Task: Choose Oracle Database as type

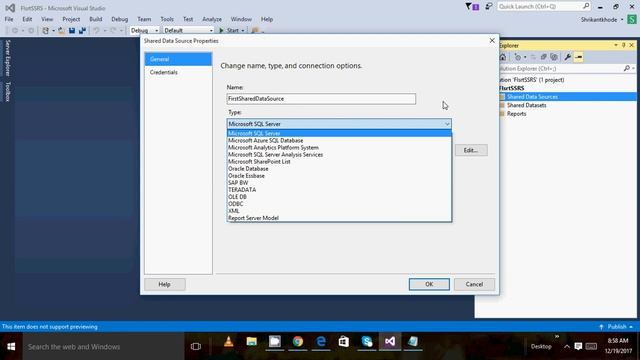Action: click(339, 169)
